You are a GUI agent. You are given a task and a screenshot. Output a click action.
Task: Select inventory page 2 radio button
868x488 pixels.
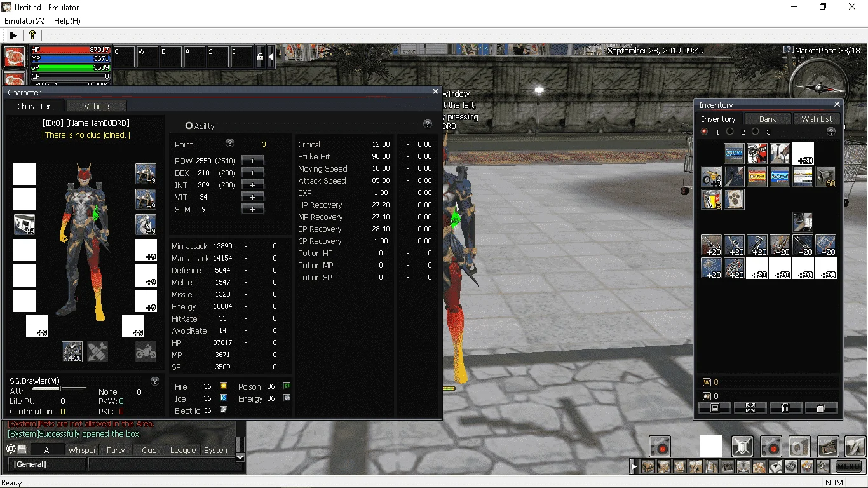[x=729, y=132]
